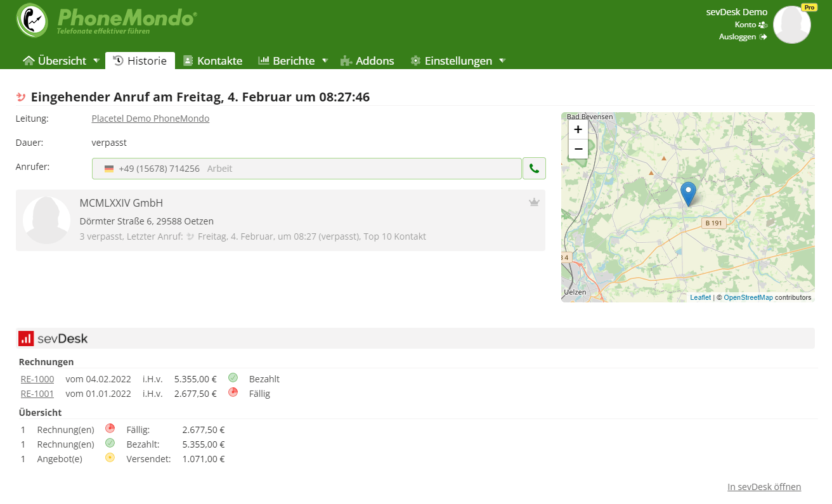Open the Konto link
The image size is (832, 504).
coord(751,25)
